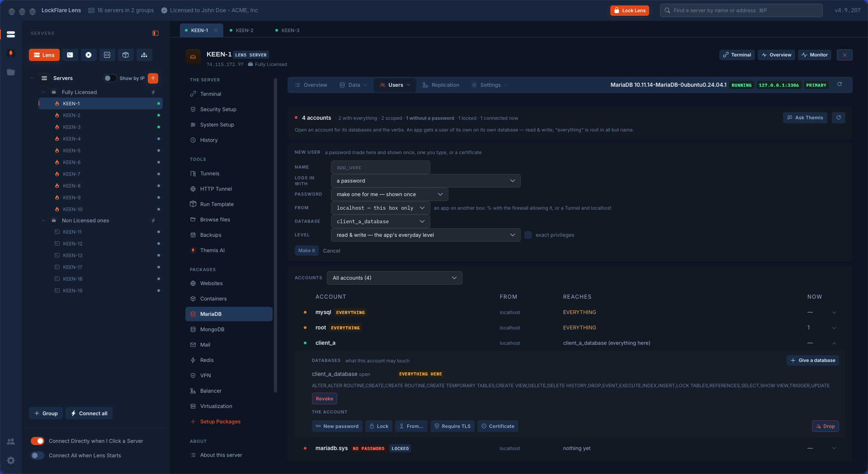Expand the root account row
This screenshot has height=474, width=868.
pyautogui.click(x=834, y=328)
